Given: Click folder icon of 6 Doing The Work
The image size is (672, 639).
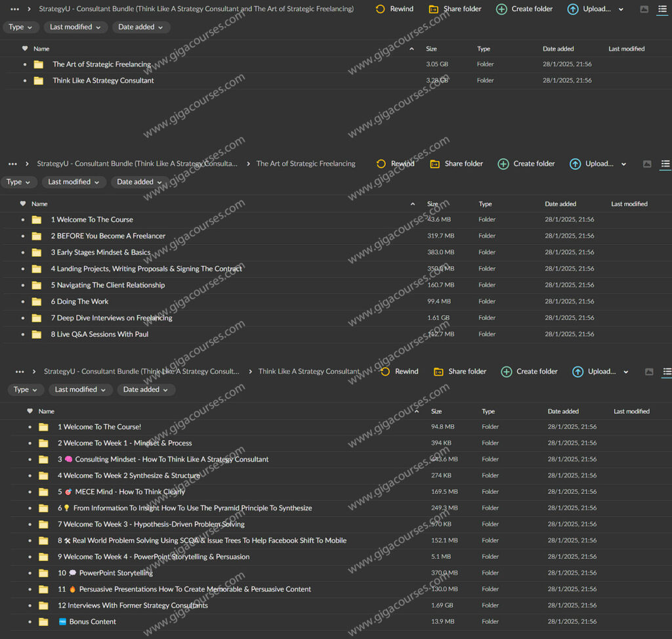Looking at the screenshot, I should [x=37, y=301].
